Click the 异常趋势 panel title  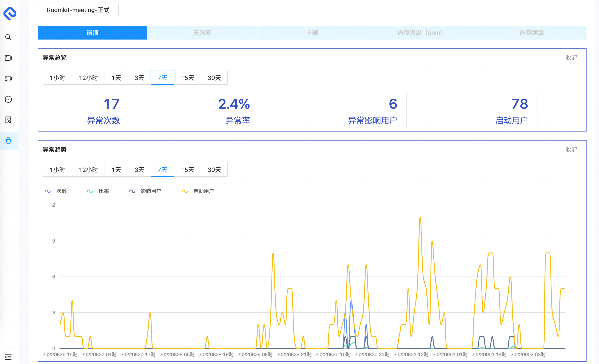tap(55, 150)
